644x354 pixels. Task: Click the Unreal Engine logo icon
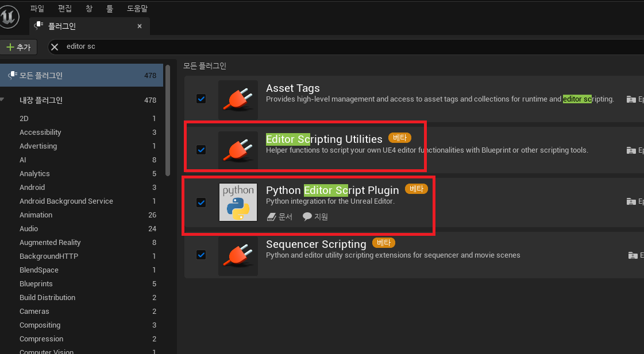(9, 17)
